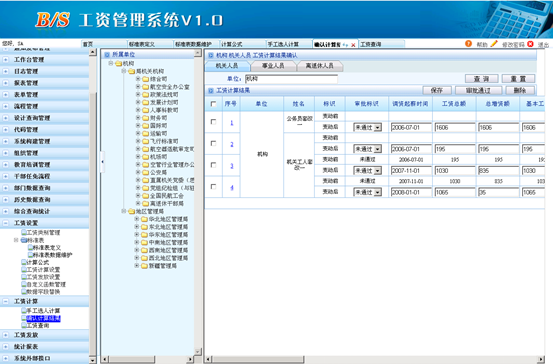Screen dimensions: 553x364
Task: Click the page icon beside 自定义函数管理
Action: 24,285
